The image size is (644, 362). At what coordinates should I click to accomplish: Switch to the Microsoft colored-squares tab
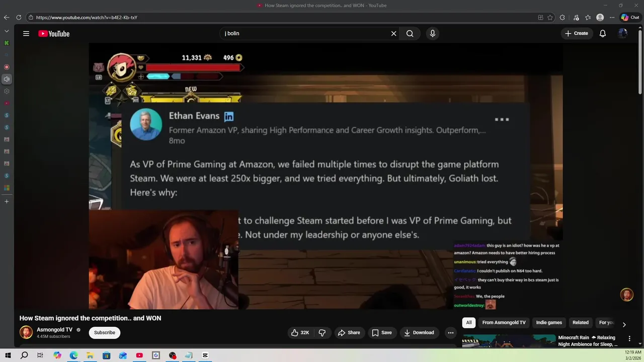(7, 188)
